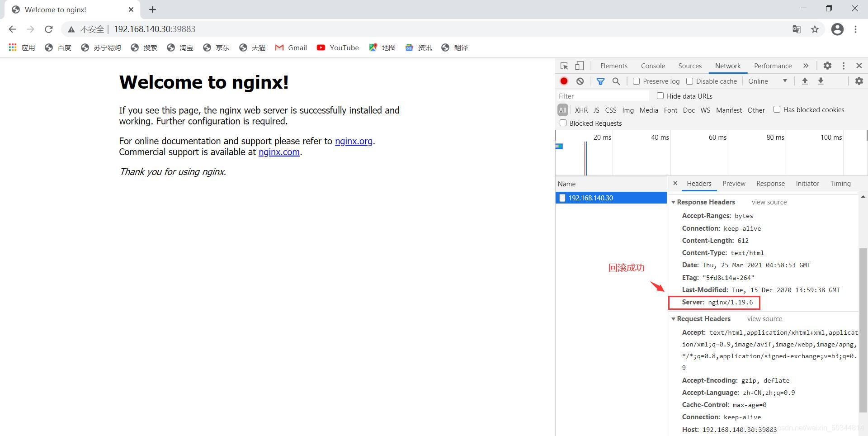View source of Request Headers
This screenshot has width=868, height=436.
764,319
